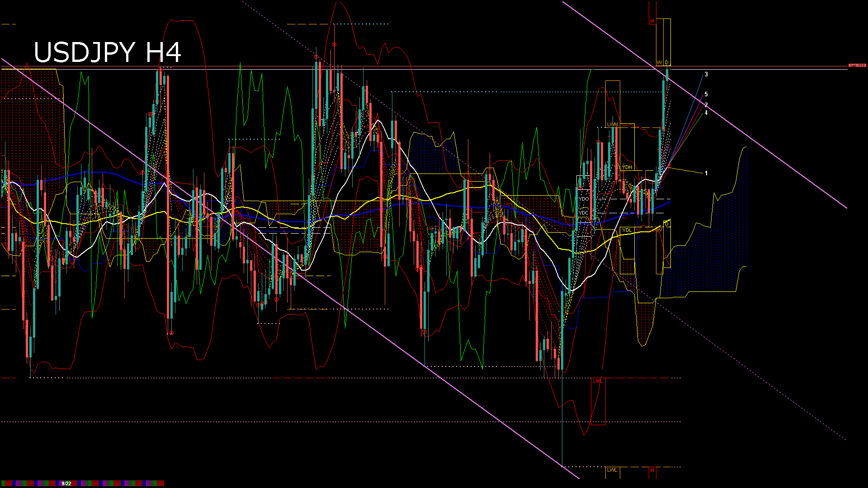Image resolution: width=868 pixels, height=488 pixels.
Task: Click the 9/22 date marker on the color bar
Action: tap(66, 483)
